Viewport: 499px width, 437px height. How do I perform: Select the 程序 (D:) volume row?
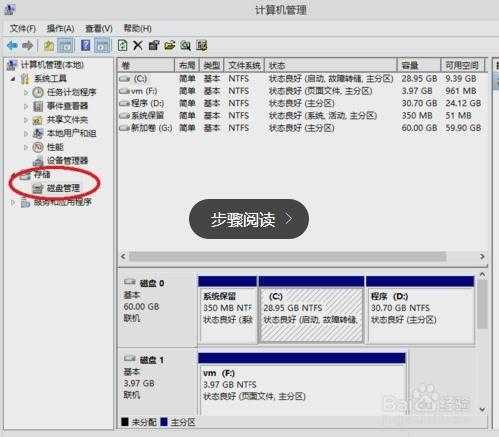301,103
